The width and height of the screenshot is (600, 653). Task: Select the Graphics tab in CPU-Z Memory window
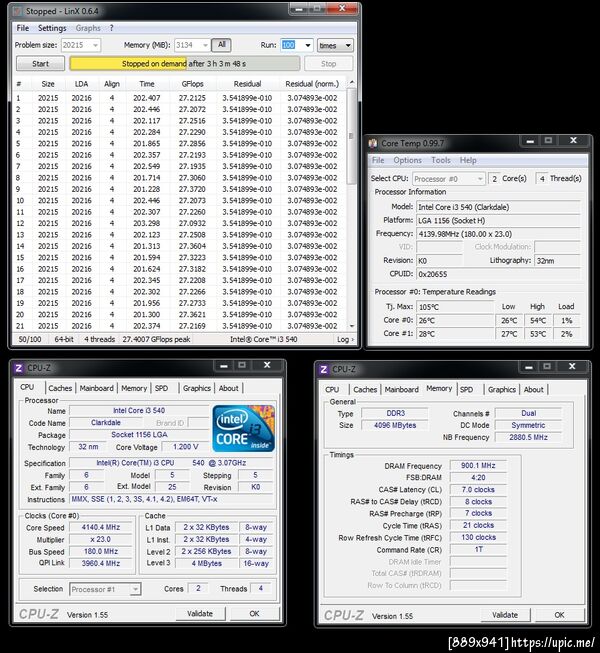click(502, 389)
